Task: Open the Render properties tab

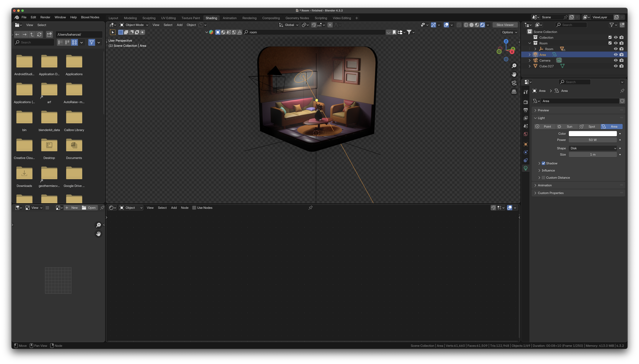Action: point(526,102)
